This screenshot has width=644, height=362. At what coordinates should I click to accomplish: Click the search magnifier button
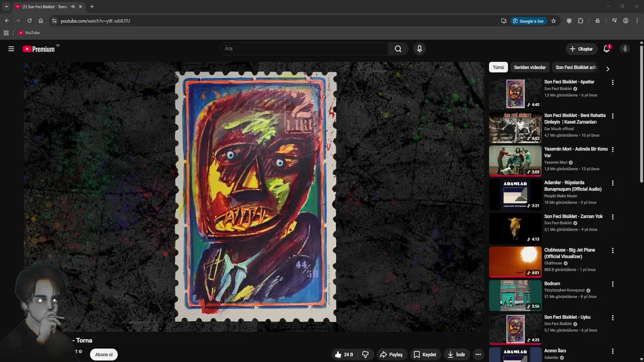tap(398, 49)
